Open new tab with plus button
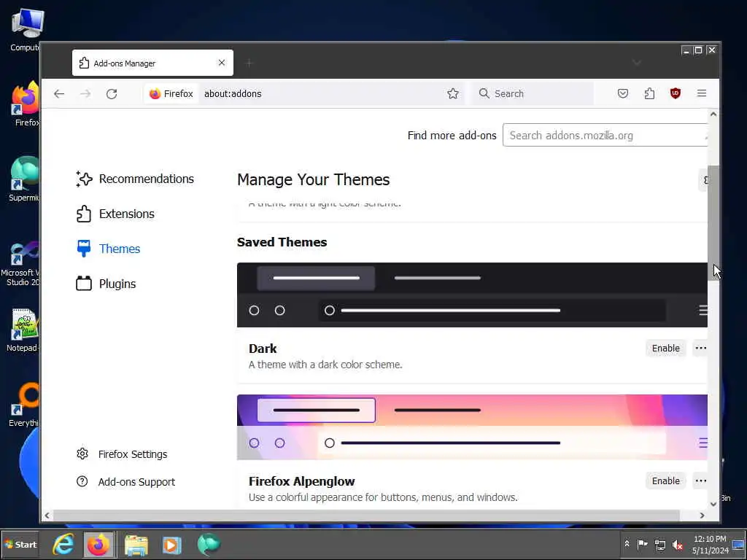Viewport: 747px width, 560px height. [249, 63]
